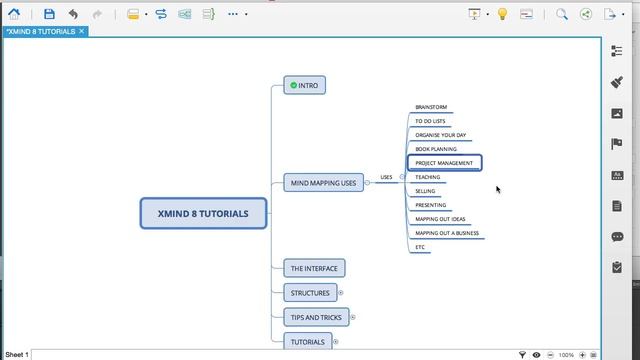Save the mind map file
This screenshot has width=640, height=360.
tap(49, 14)
